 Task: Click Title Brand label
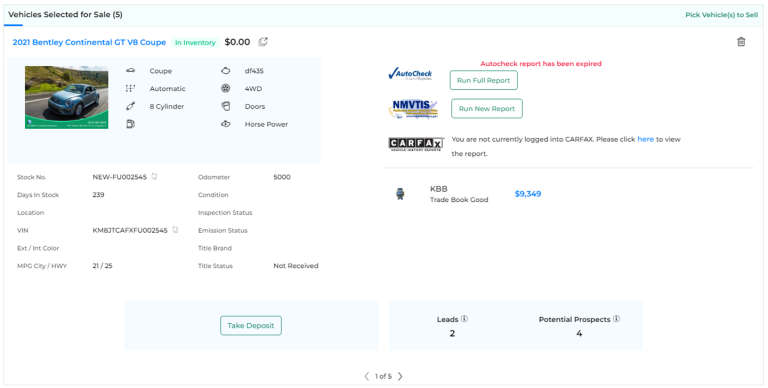(x=215, y=248)
